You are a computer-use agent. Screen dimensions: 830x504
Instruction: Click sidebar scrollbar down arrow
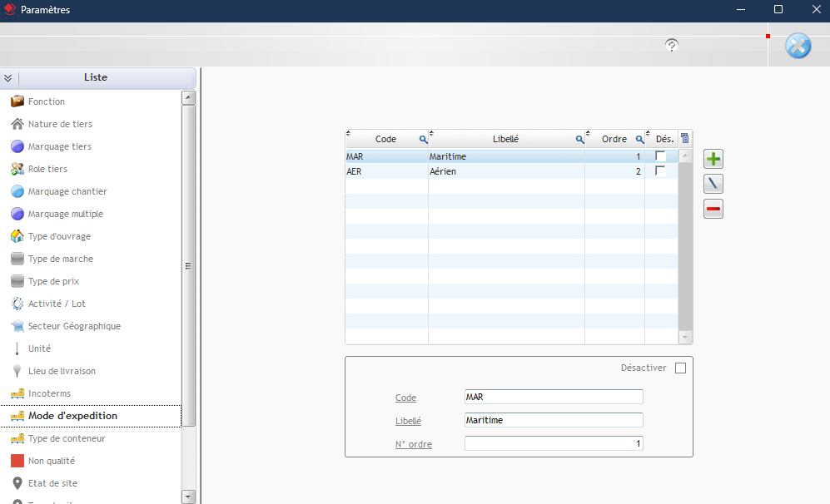pos(188,497)
